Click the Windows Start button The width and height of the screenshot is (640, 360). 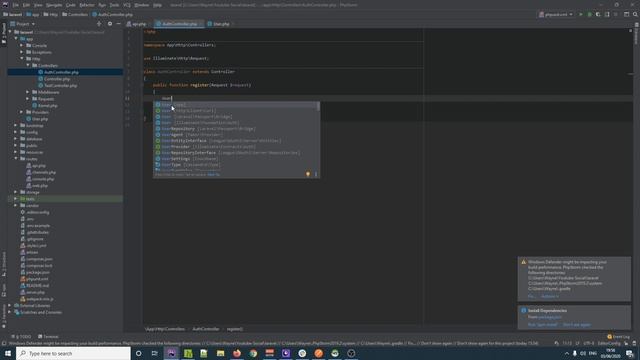8,353
